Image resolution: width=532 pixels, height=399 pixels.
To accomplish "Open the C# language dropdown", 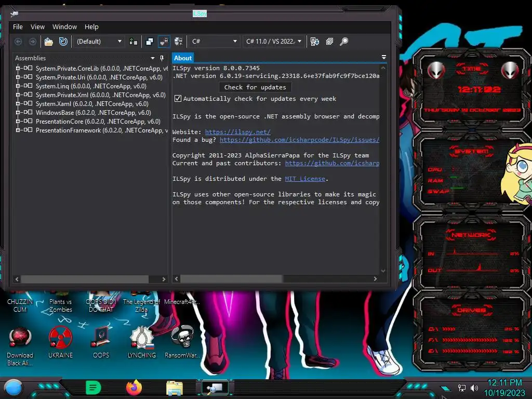I will click(x=214, y=42).
